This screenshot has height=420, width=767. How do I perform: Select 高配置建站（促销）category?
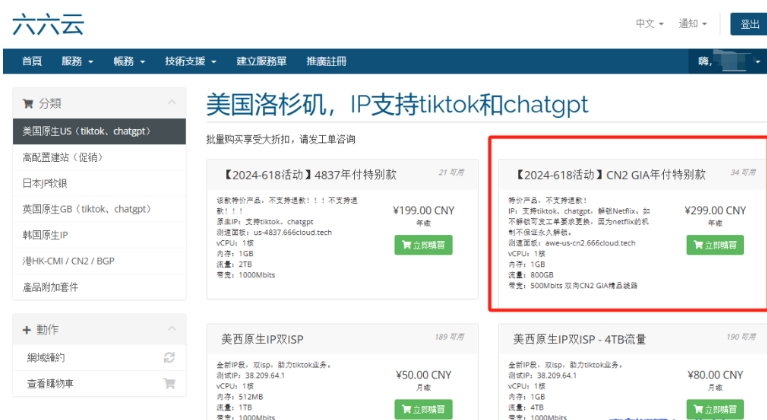coord(99,157)
